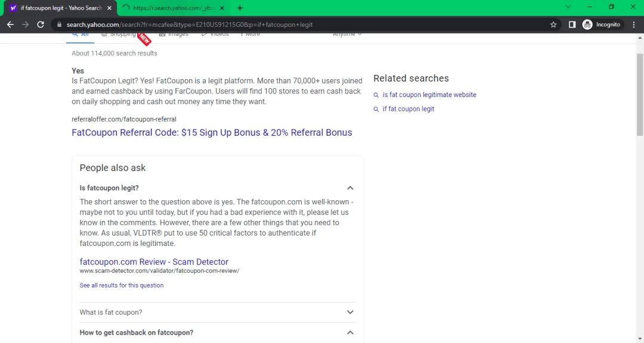
Task: Click the page vertical scrollbar thumb
Action: (x=640, y=94)
